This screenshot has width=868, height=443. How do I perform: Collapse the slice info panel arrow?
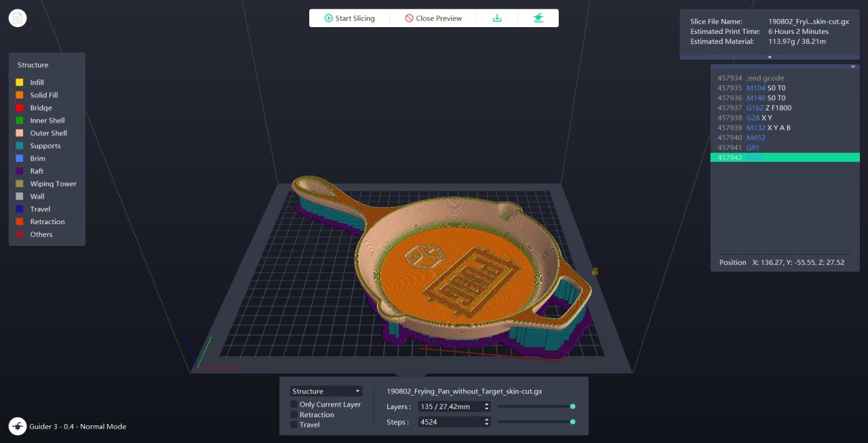coord(770,57)
